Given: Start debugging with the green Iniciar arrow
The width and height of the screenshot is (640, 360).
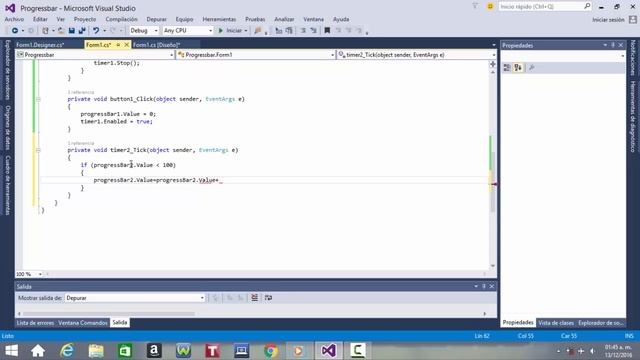Looking at the screenshot, I should 221,31.
